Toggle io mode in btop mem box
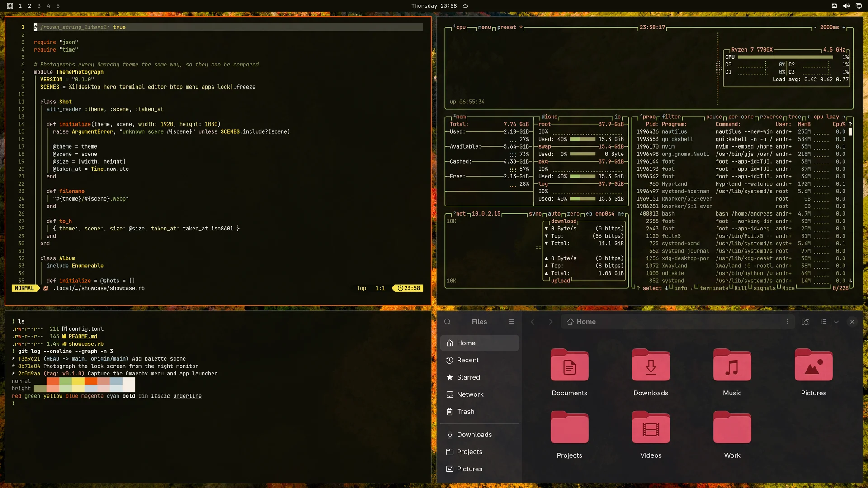This screenshot has height=488, width=868. (618, 117)
